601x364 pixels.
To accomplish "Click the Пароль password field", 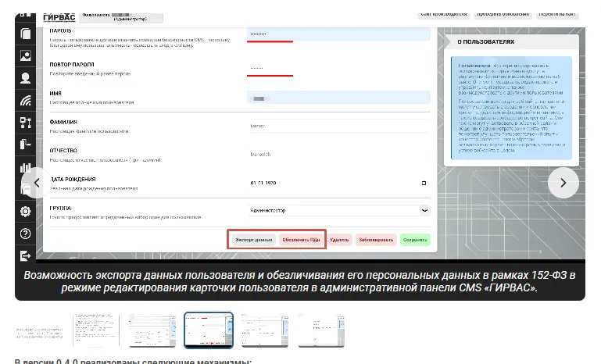I will pyautogui.click(x=339, y=34).
